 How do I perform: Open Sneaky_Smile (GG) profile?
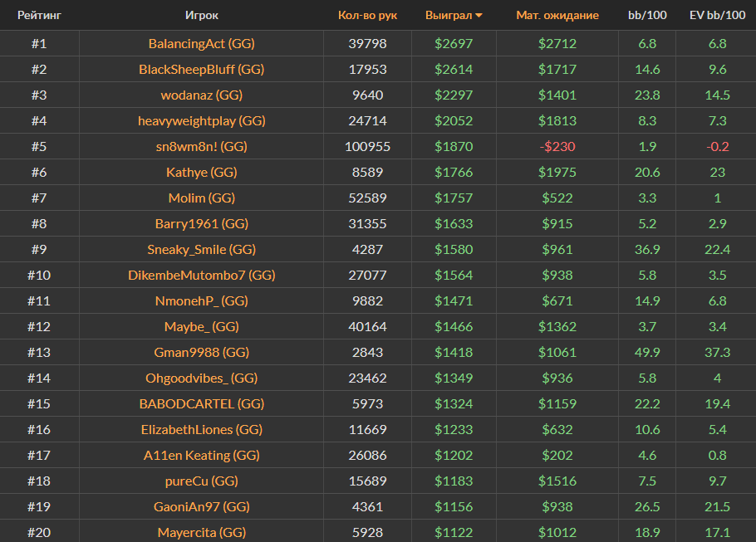[202, 249]
